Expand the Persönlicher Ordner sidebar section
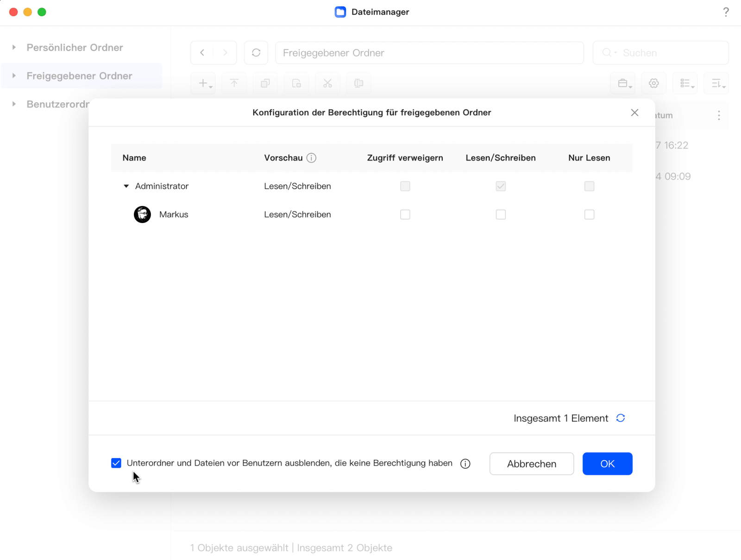This screenshot has height=560, width=741. (14, 47)
